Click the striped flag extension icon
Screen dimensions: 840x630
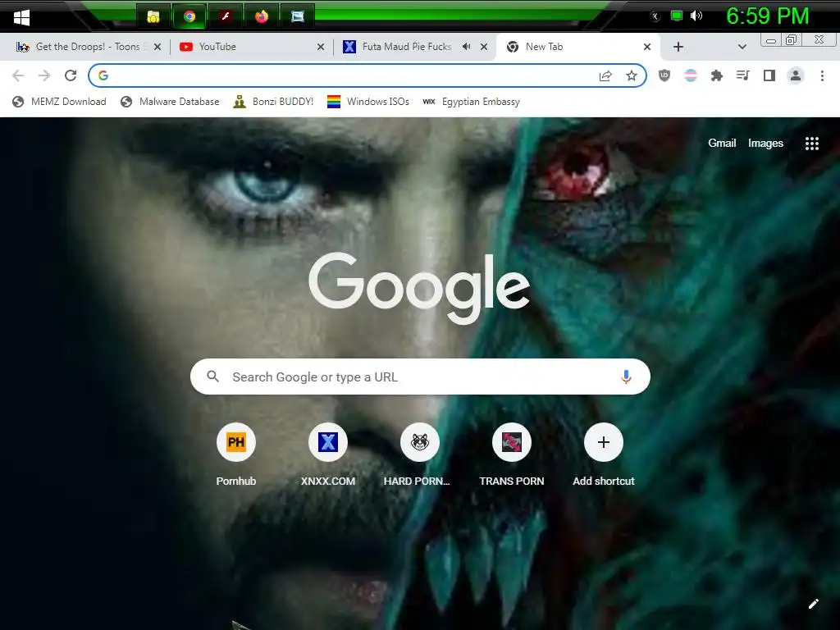tap(691, 75)
